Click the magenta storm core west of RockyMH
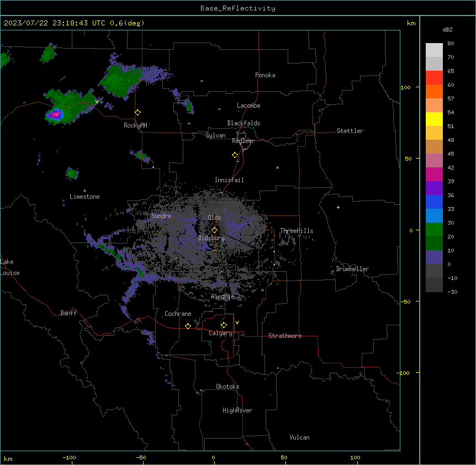 (56, 114)
